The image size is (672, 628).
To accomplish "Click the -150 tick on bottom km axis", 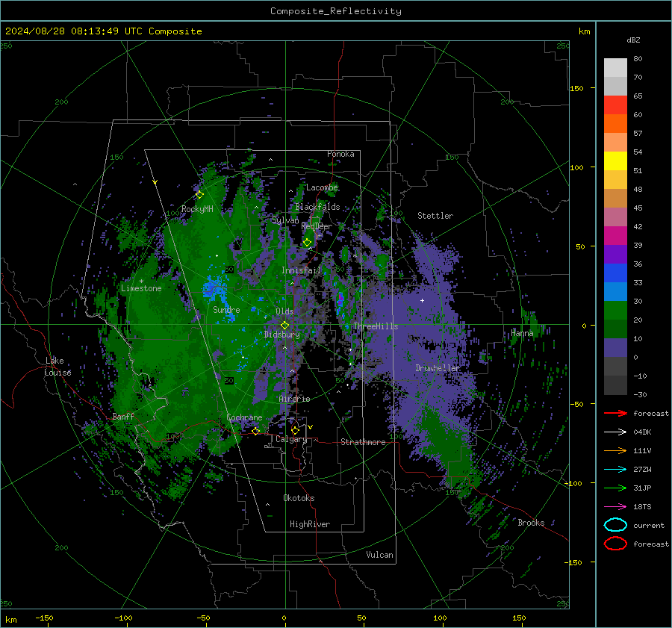I will 44,618.
